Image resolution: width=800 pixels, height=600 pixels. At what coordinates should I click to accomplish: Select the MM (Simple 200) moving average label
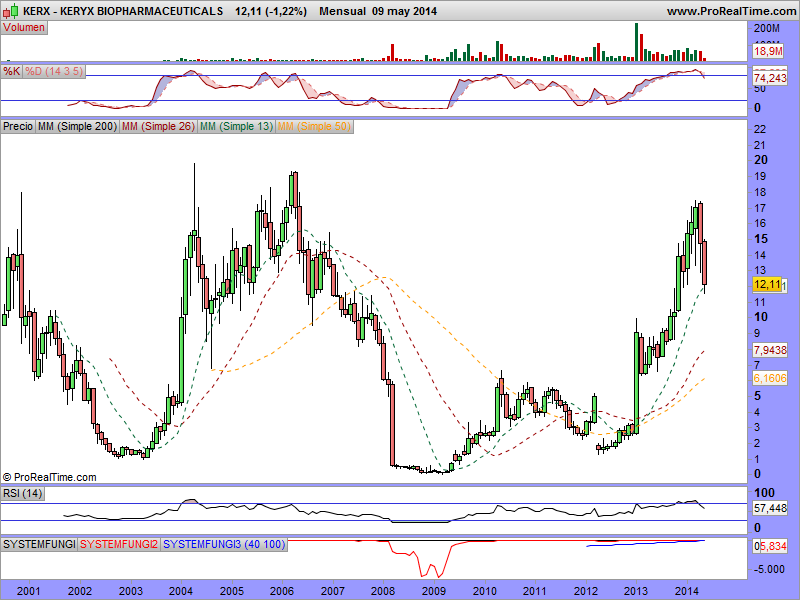point(78,126)
